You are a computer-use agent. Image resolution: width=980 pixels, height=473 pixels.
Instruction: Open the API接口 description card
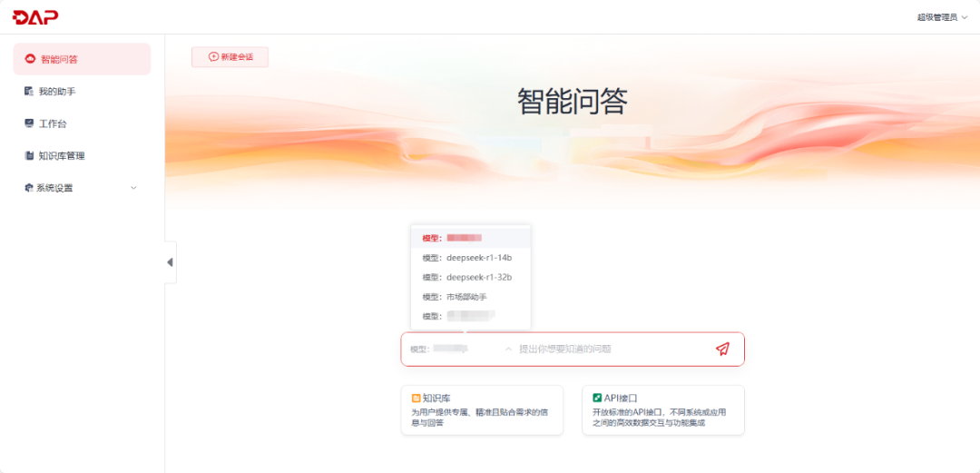[x=663, y=411]
